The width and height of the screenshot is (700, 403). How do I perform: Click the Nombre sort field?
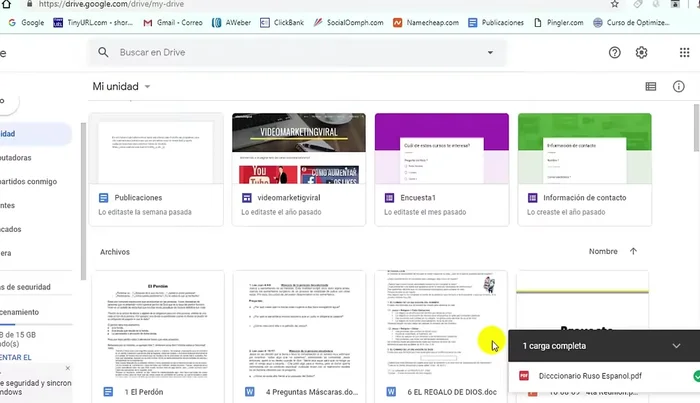pos(603,251)
